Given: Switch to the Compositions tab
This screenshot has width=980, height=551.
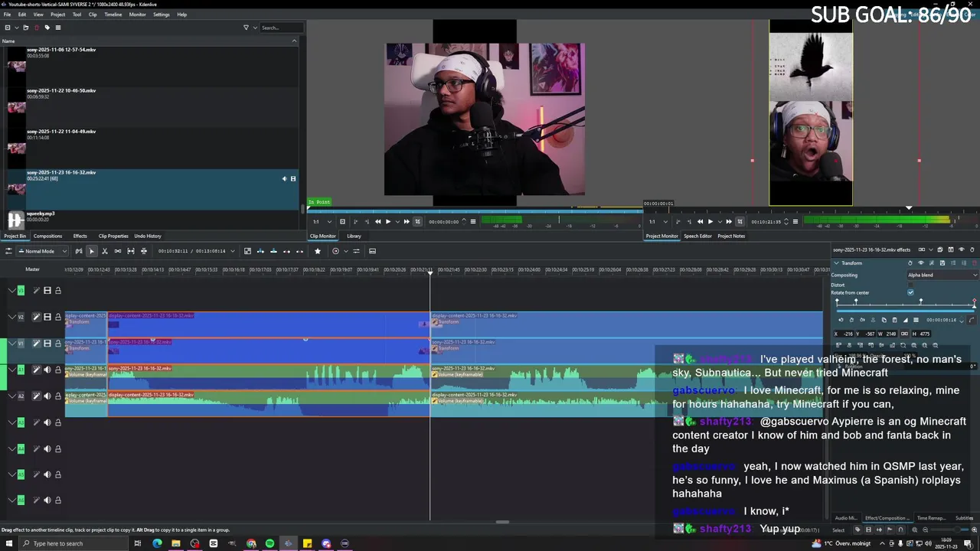Looking at the screenshot, I should click(47, 236).
